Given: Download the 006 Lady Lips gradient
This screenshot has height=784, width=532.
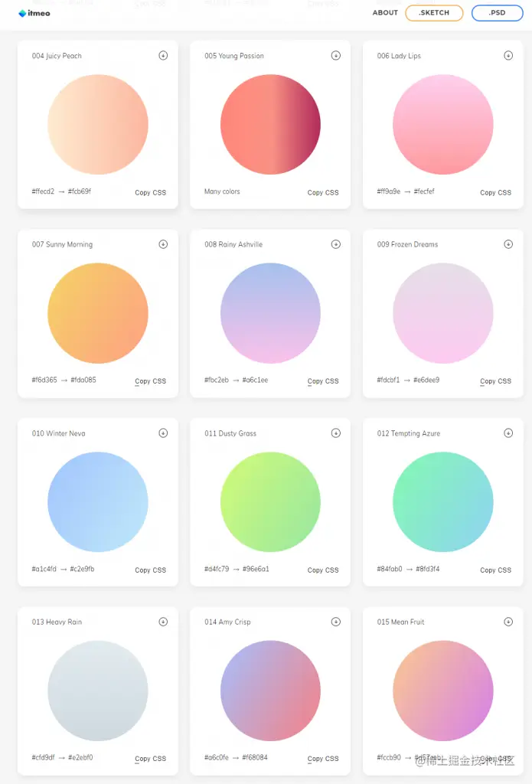Looking at the screenshot, I should (508, 55).
